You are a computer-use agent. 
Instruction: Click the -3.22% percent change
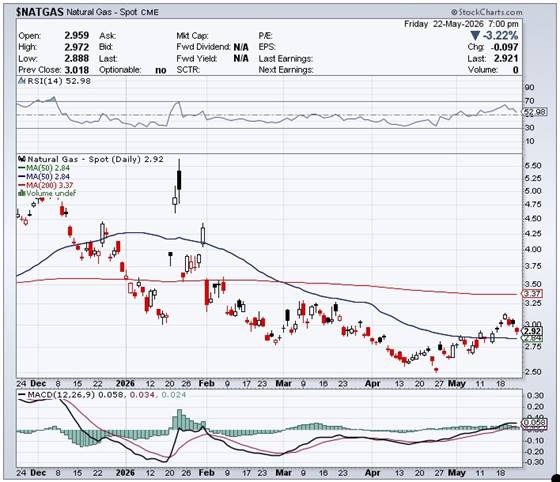(x=500, y=36)
